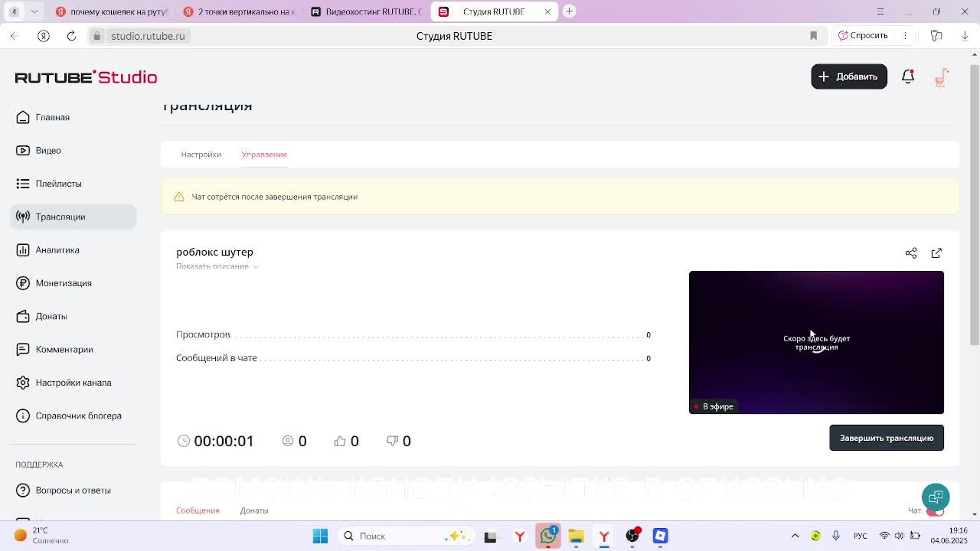Image resolution: width=980 pixels, height=551 pixels.
Task: Click the studio.rutube.ru address field
Action: (x=148, y=36)
